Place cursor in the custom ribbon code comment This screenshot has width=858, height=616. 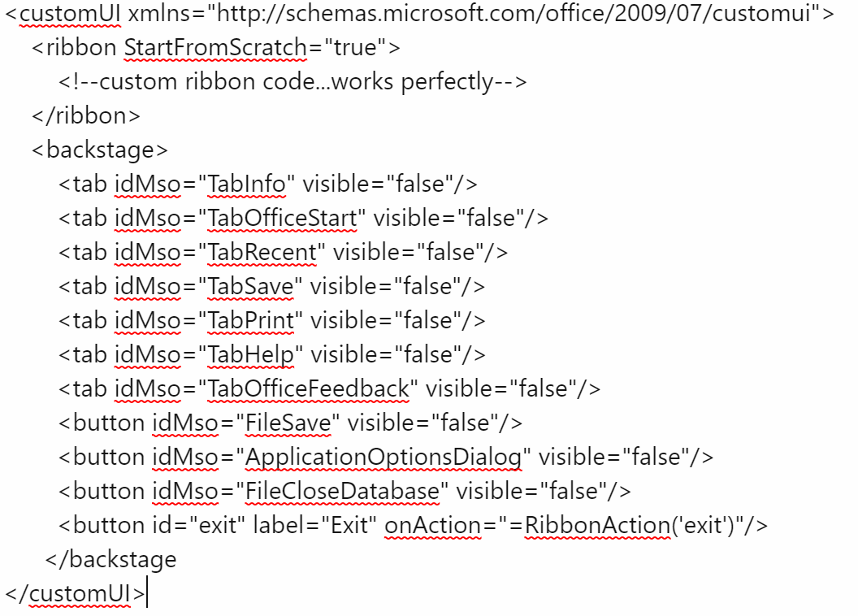292,82
